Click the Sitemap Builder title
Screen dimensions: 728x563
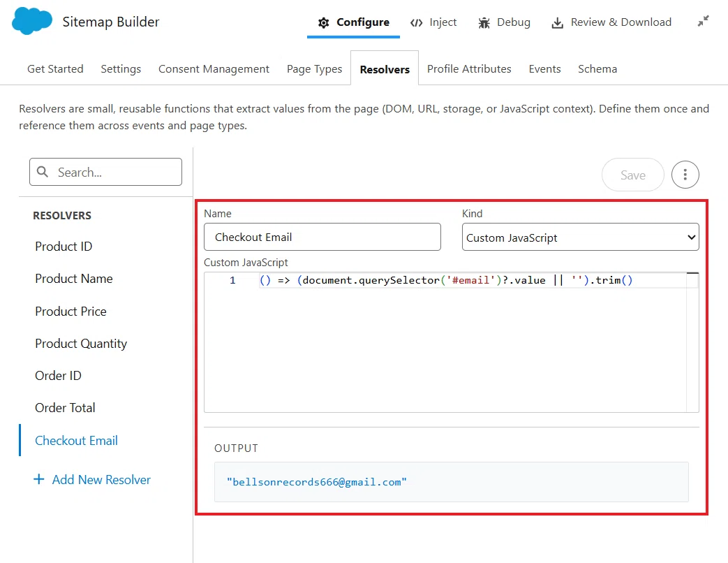coord(111,22)
